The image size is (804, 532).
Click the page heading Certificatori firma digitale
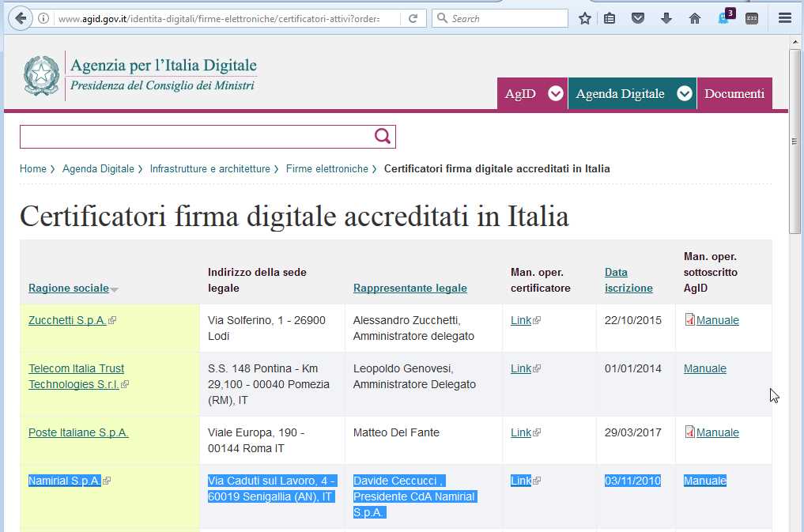coord(294,216)
